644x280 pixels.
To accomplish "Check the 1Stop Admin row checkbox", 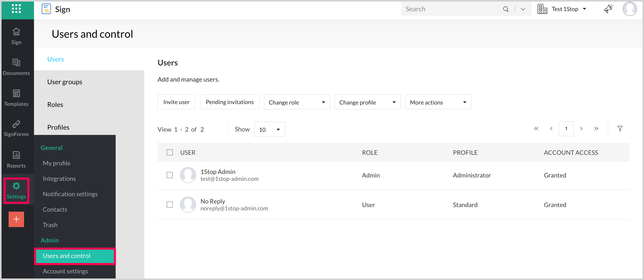I will pyautogui.click(x=170, y=175).
